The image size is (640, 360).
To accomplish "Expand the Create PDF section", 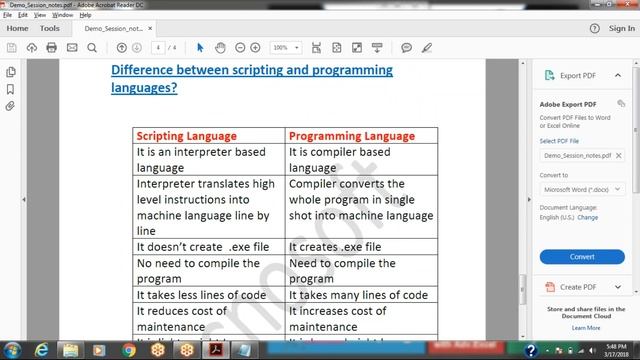I will pyautogui.click(x=618, y=287).
